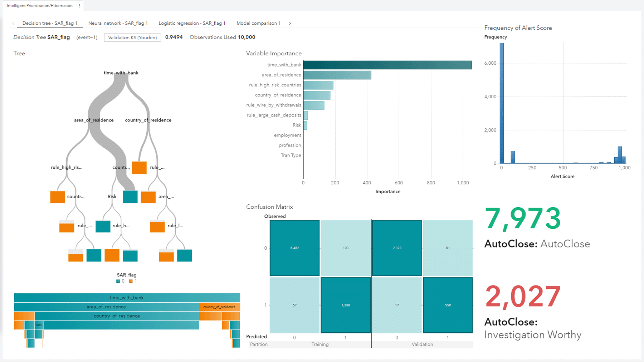The height and width of the screenshot is (362, 644).
Task: Select the time_with_bank root tree node
Action: [x=121, y=73]
